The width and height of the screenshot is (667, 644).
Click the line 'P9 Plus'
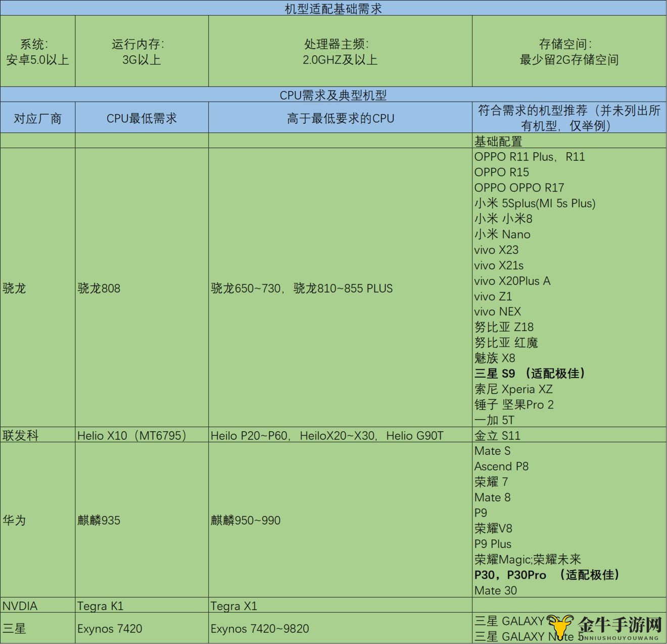tap(493, 544)
